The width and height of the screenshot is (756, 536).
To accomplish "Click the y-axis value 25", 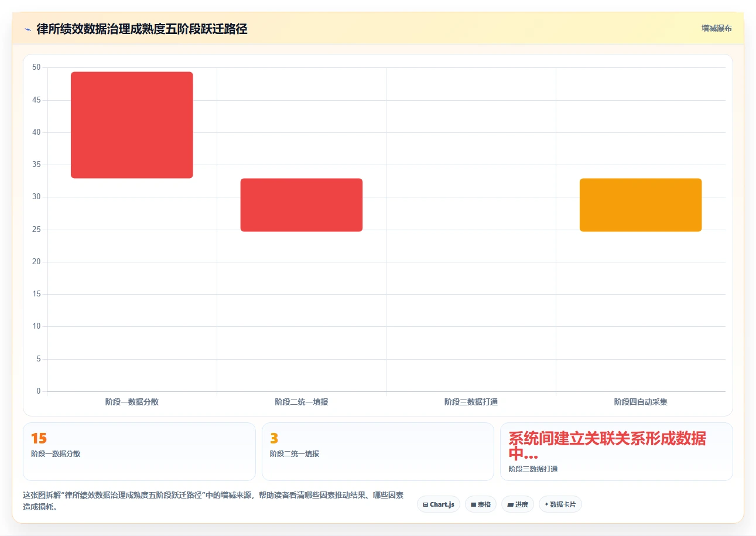I will 36,230.
